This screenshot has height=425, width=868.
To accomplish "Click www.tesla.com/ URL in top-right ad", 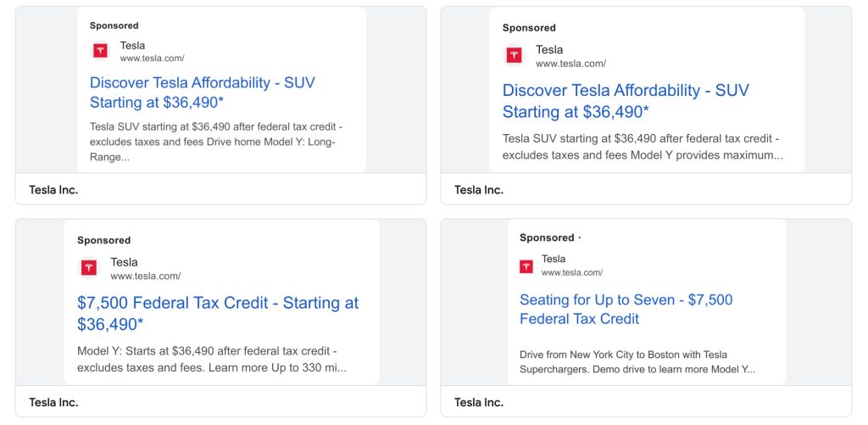I will coord(570,64).
